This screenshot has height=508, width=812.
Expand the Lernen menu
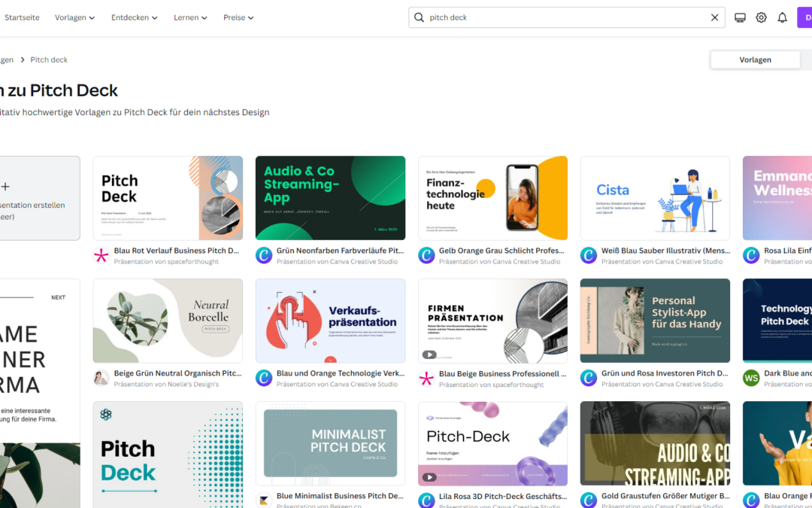point(190,17)
